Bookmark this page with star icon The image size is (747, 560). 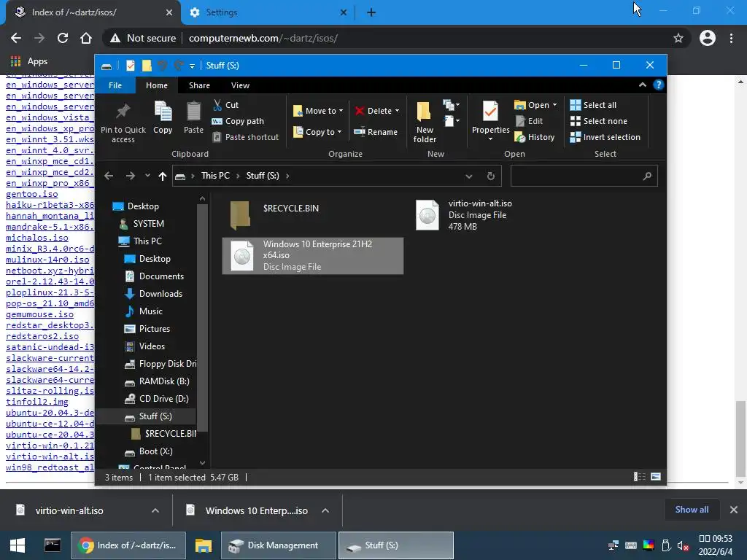pos(678,38)
